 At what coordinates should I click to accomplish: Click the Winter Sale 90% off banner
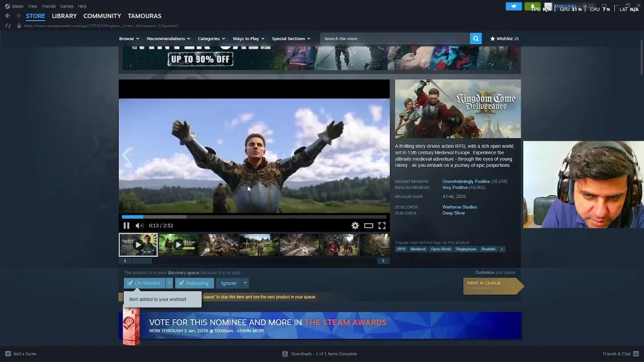(x=319, y=59)
